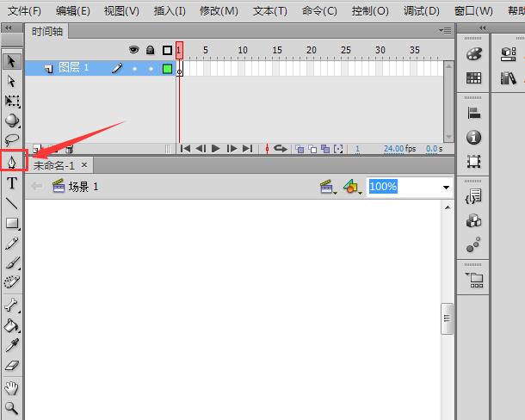Image resolution: width=525 pixels, height=420 pixels.
Task: Select the Eyedropper tool
Action: (12, 345)
